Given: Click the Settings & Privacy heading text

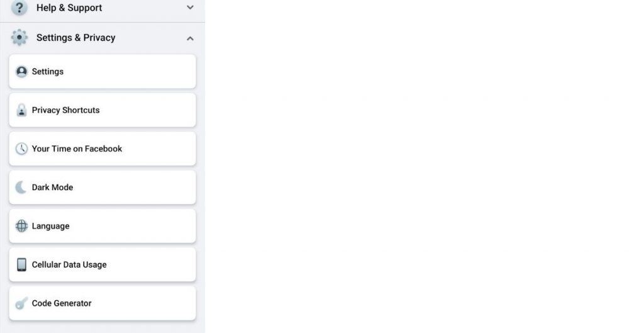Looking at the screenshot, I should 75,38.
